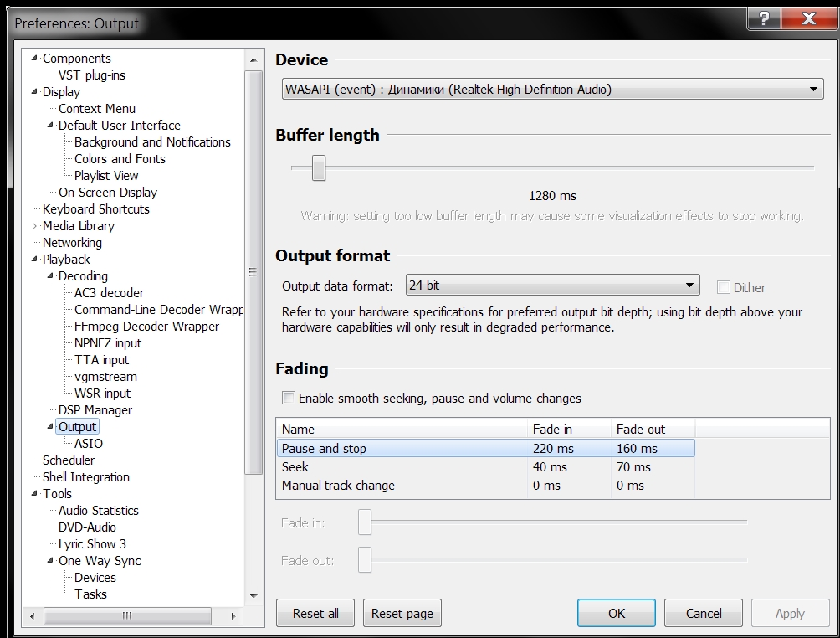Expand the Media Library tree node

[34, 226]
